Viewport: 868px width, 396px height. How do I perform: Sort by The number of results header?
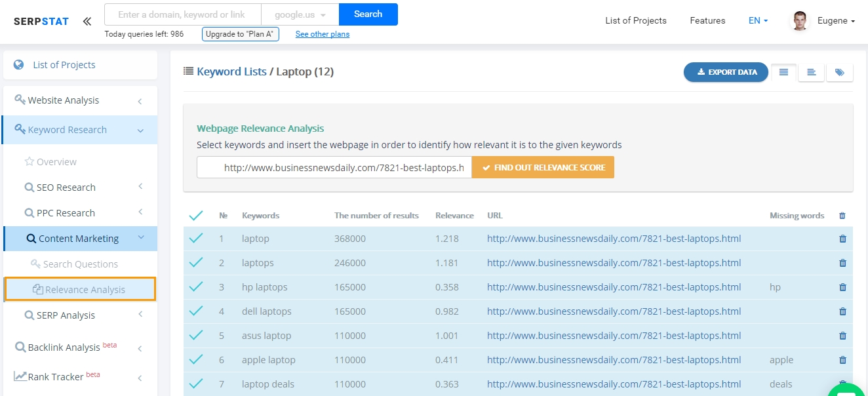(376, 216)
